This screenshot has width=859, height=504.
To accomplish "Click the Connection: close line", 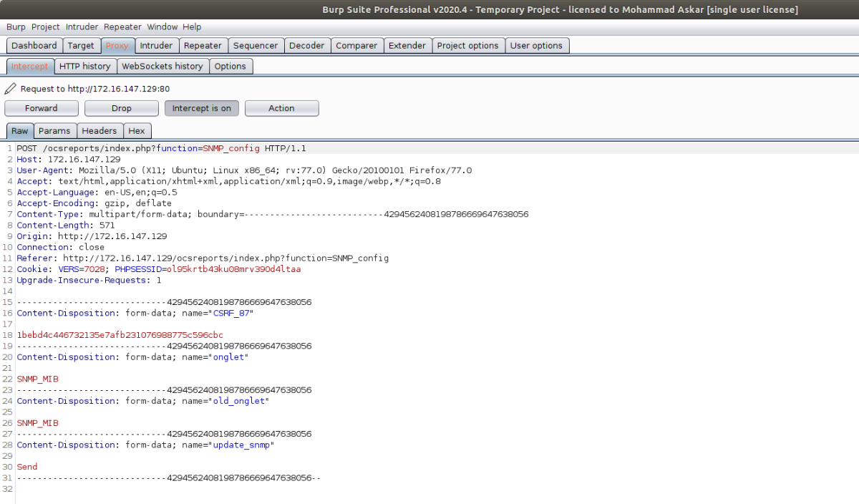I will coord(61,247).
